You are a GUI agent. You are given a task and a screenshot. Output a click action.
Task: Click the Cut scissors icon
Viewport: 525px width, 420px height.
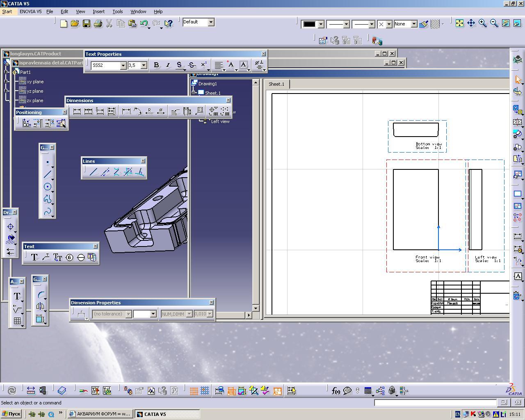pos(109,24)
